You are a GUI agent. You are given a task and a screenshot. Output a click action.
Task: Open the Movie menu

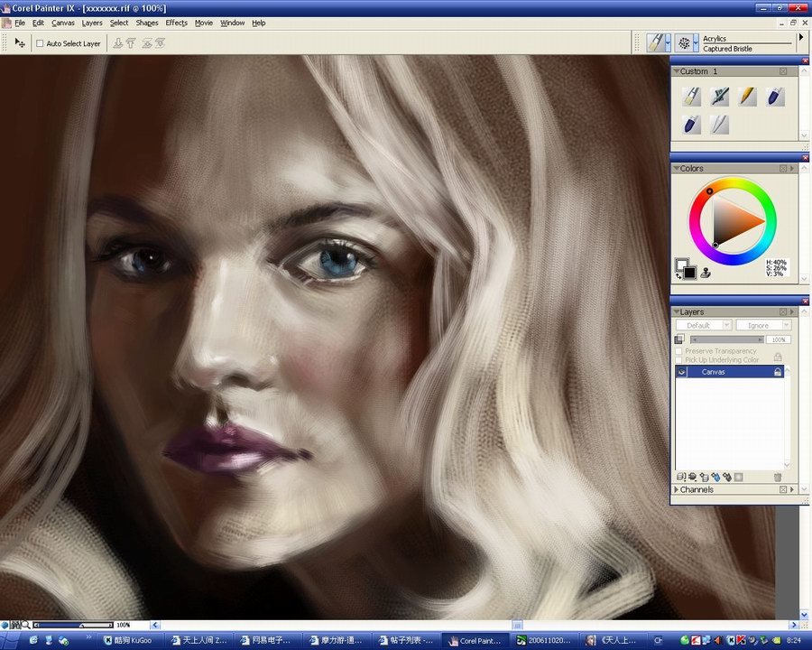[204, 23]
